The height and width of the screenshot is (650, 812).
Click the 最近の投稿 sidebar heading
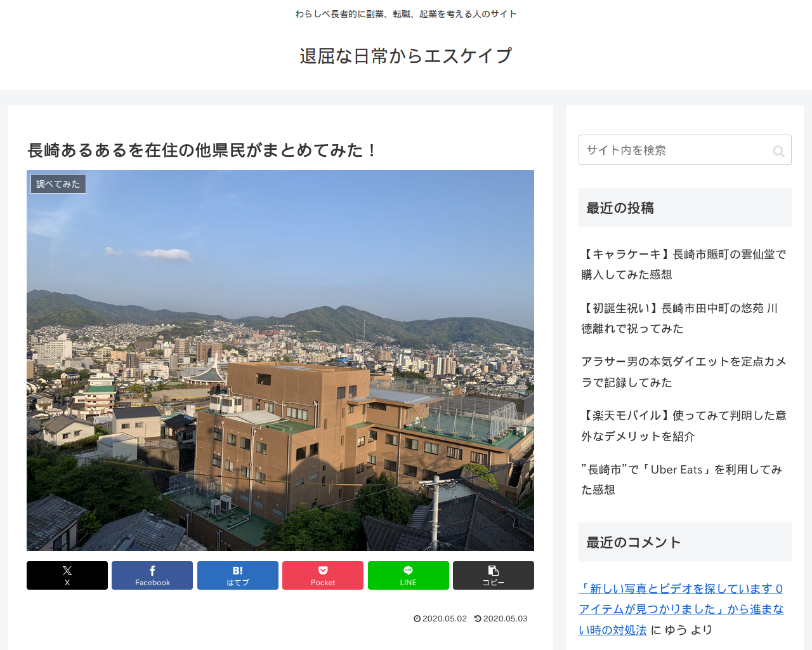685,208
